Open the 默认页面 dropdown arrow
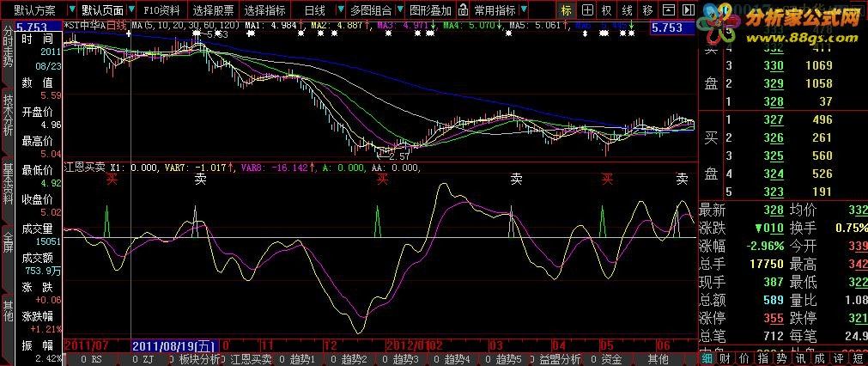Image resolution: width=868 pixels, height=366 pixels. tap(131, 10)
